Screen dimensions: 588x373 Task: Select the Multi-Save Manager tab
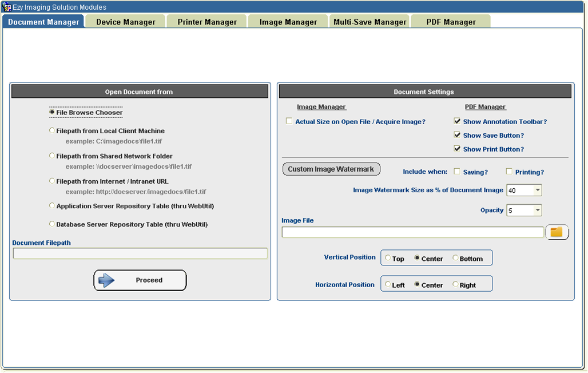coord(370,22)
